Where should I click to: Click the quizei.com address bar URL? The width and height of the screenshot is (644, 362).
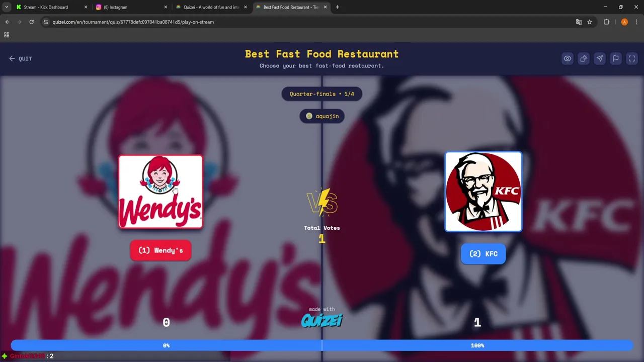(x=133, y=22)
